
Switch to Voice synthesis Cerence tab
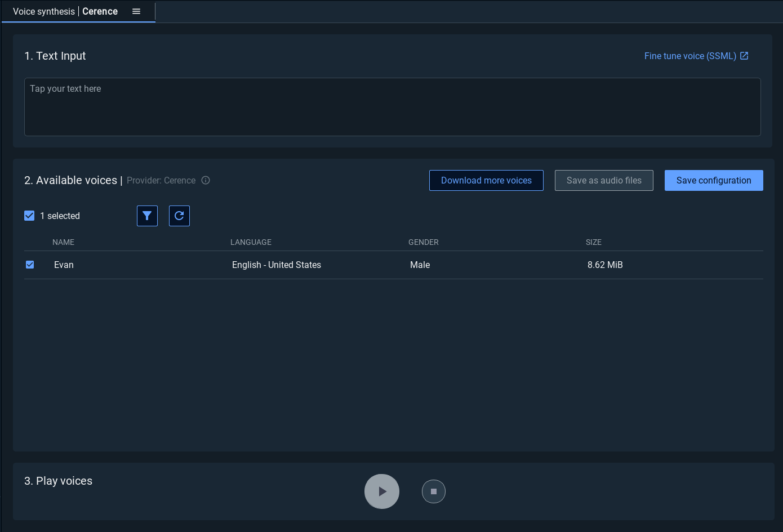(x=65, y=11)
